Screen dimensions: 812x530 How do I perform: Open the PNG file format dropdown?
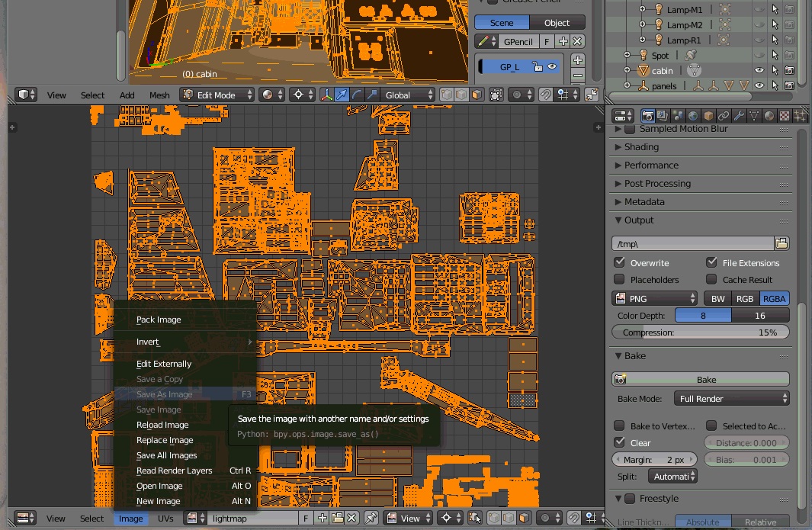(x=655, y=299)
